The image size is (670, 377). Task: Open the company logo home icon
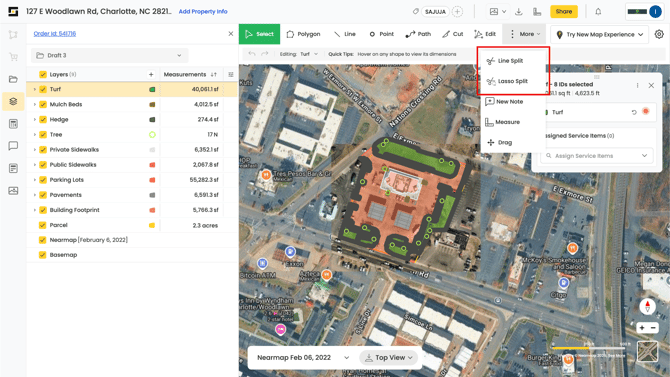pyautogui.click(x=13, y=12)
